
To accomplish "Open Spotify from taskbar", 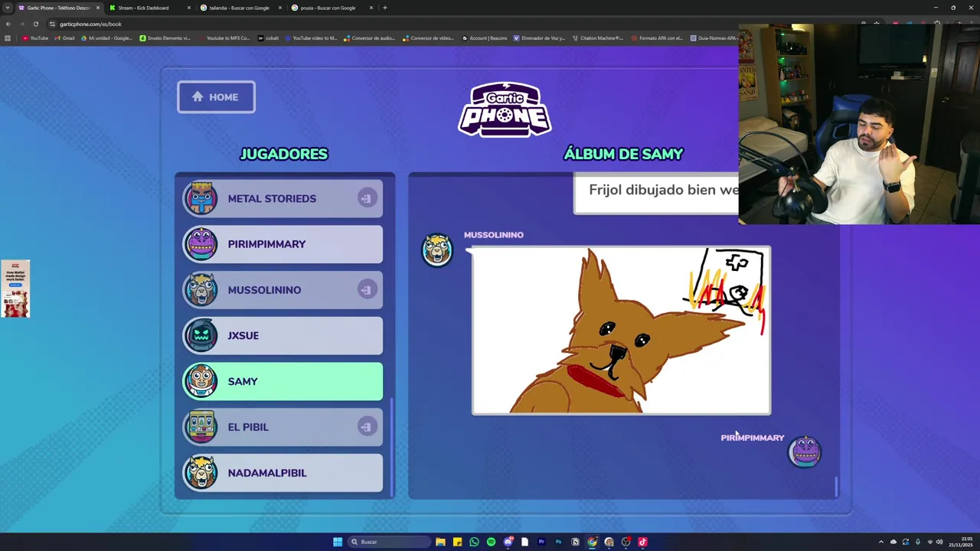I will [x=491, y=542].
